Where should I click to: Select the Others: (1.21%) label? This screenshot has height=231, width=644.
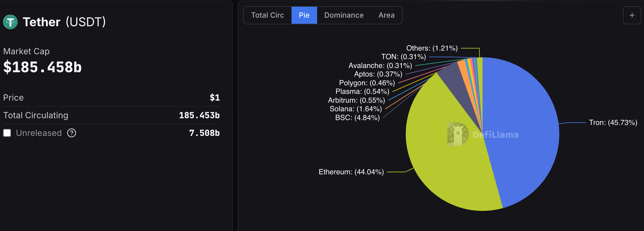pos(432,48)
